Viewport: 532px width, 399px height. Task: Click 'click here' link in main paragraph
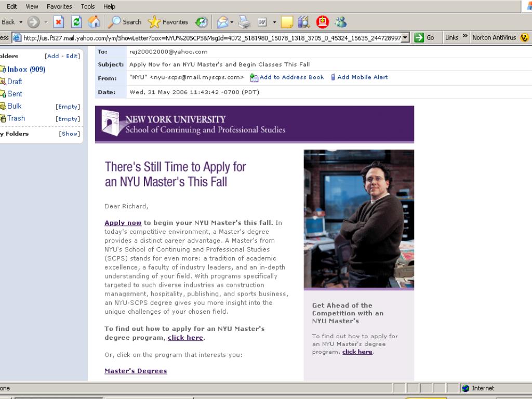[x=185, y=338]
